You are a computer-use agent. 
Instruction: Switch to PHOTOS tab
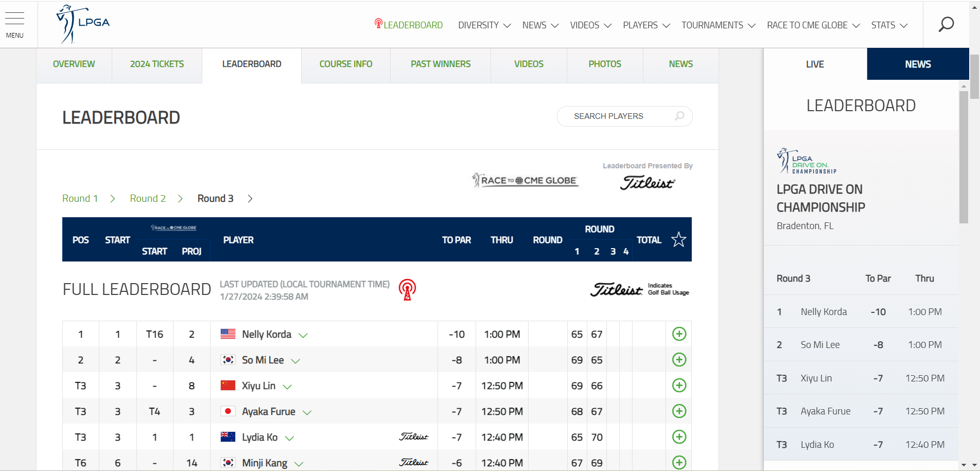pyautogui.click(x=605, y=64)
